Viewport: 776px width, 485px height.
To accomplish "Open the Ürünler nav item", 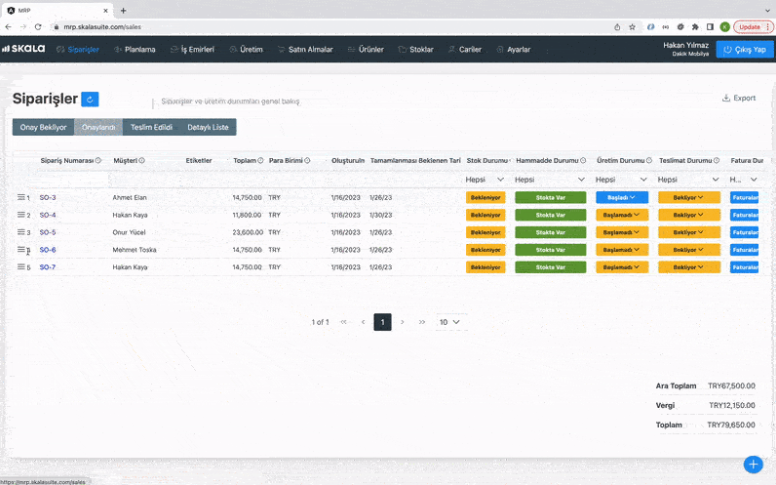I will [365, 49].
